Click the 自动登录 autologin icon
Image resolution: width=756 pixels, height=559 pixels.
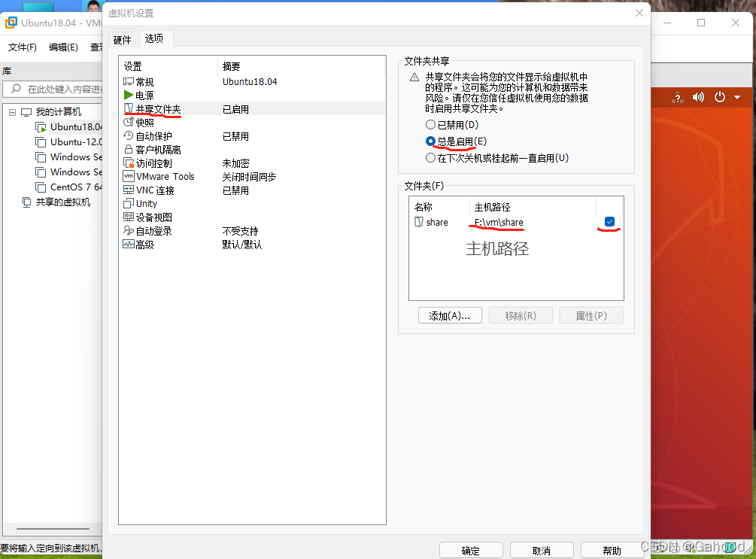coord(128,230)
